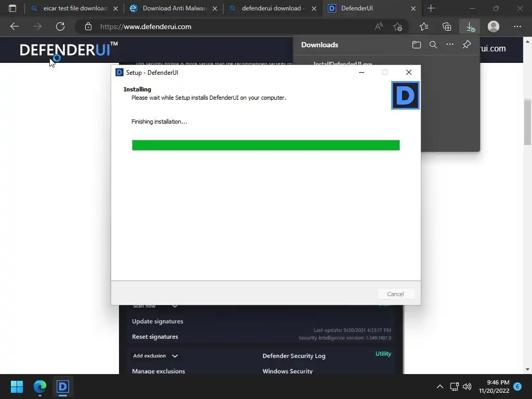
Task: Click the 'Finishing installation...' status text
Action: point(159,122)
